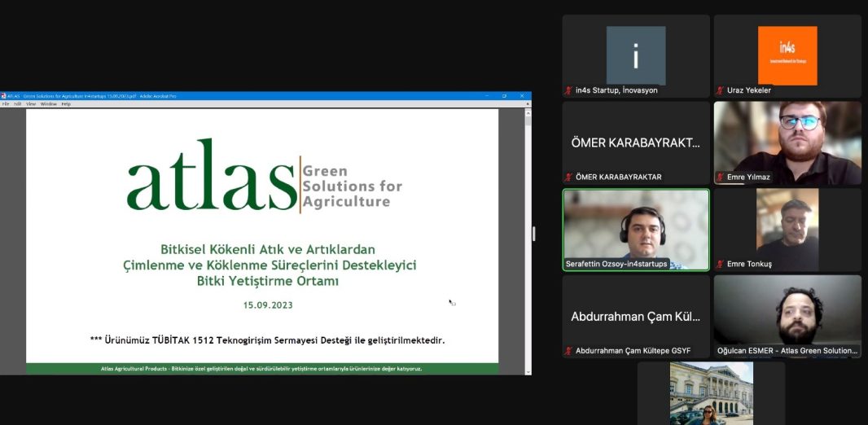This screenshot has width=868, height=425.
Task: Click the 'Oğulcan ESMER – Atlas Green Solution...' label
Action: tap(787, 351)
